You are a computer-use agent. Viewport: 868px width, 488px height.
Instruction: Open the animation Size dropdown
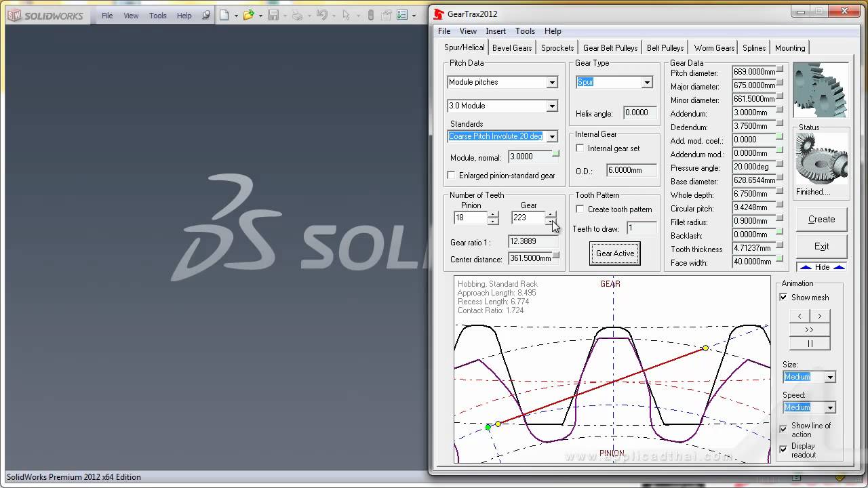[830, 378]
